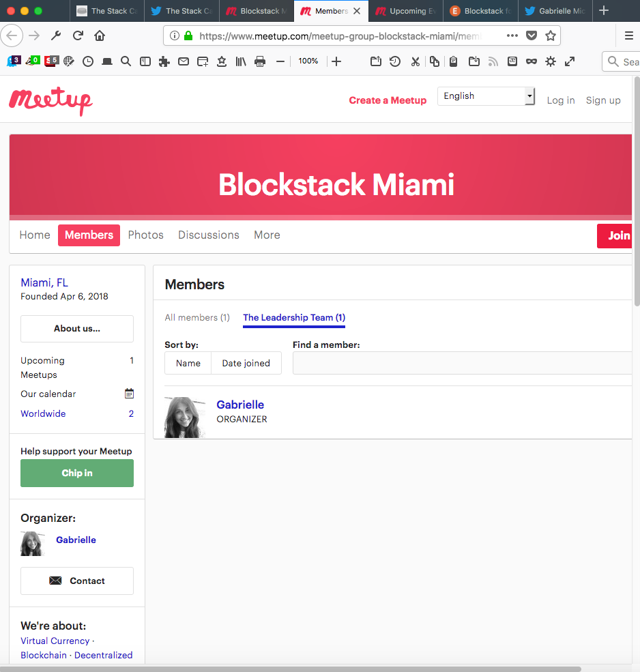640x672 pixels.
Task: Click the browser search box
Action: [621, 61]
